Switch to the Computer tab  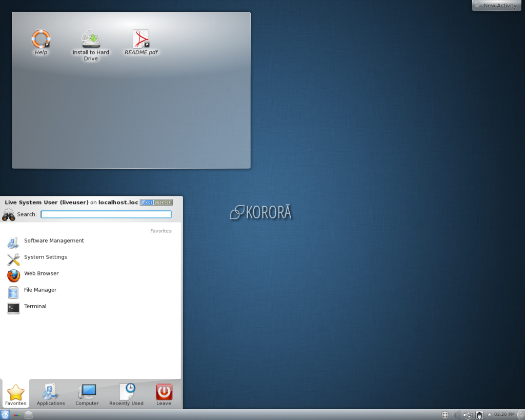click(x=87, y=394)
